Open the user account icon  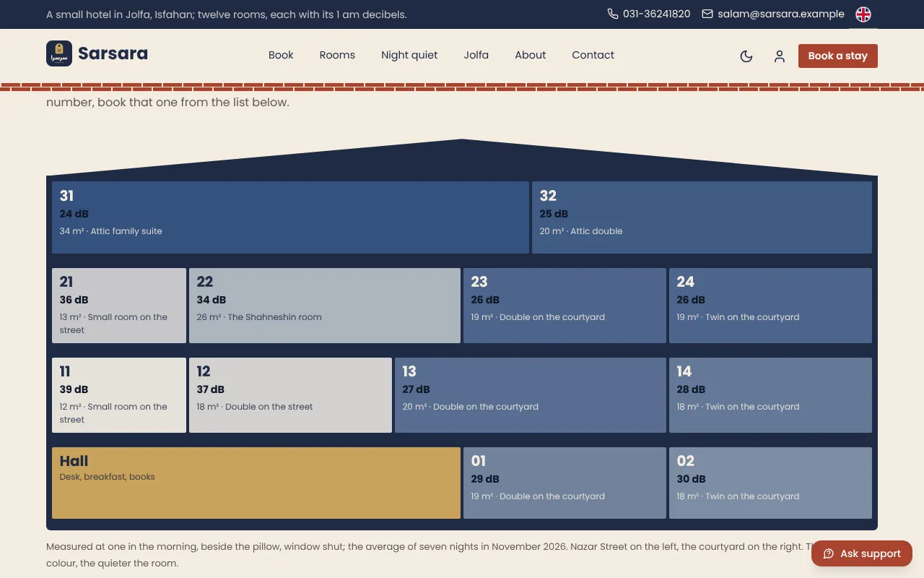point(780,56)
